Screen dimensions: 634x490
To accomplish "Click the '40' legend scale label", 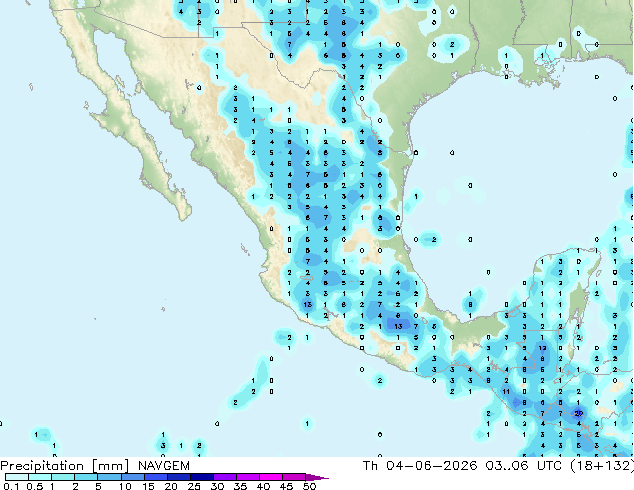I will [263, 486].
